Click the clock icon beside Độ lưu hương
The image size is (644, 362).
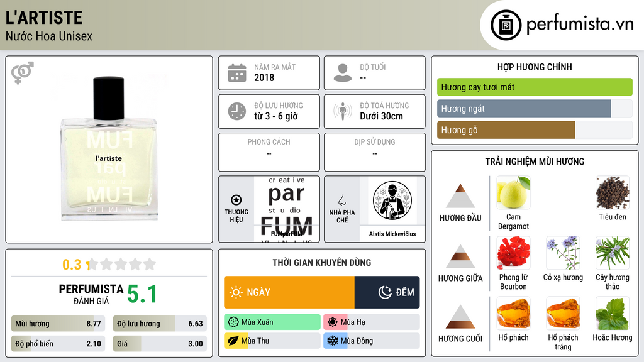click(237, 111)
